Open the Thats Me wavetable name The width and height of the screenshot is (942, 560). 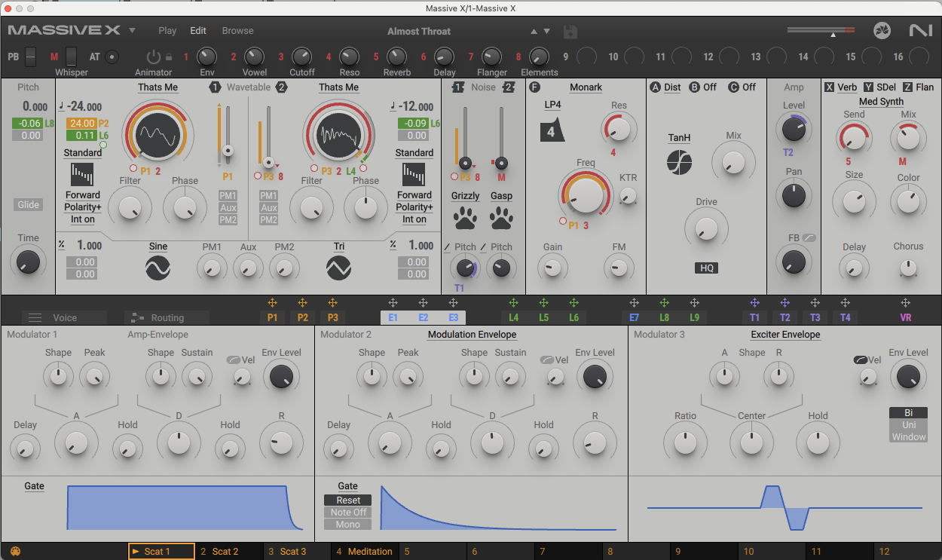(x=158, y=87)
